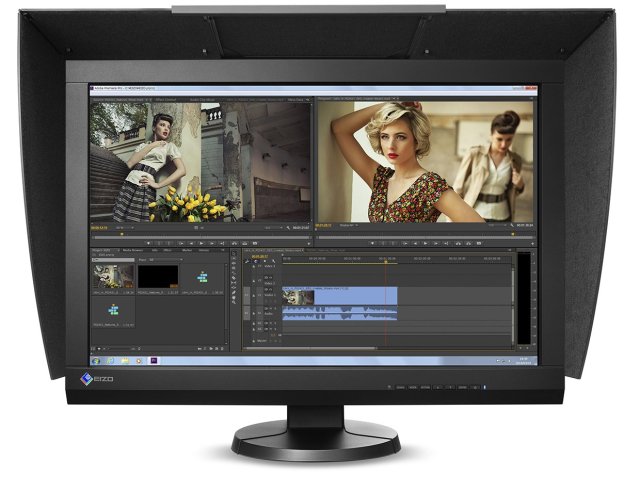Open Source monitor button editor plus icon
Image resolution: width=640 pixels, height=480 pixels.
(x=309, y=244)
